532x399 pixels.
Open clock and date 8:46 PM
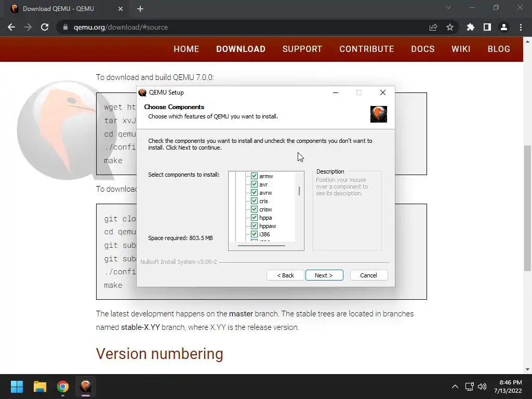coord(508,387)
